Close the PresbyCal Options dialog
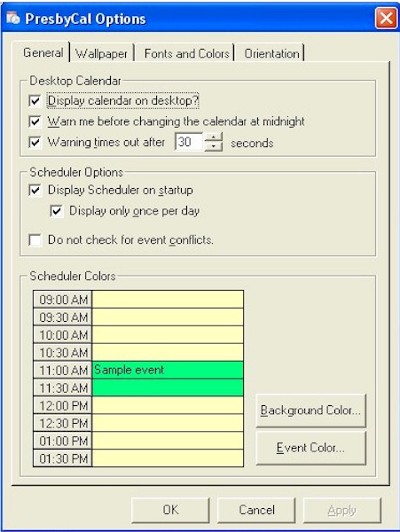400x532 pixels. click(x=386, y=18)
